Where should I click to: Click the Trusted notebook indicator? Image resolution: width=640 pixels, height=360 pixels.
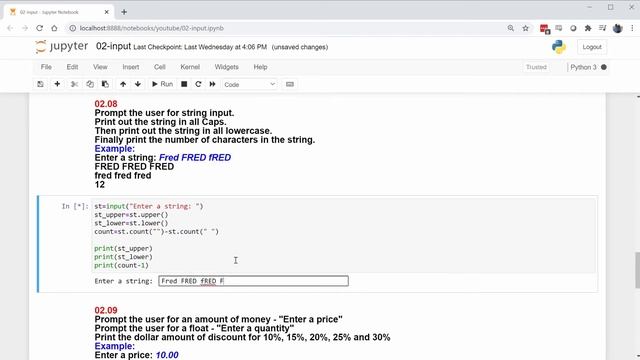coord(536,67)
